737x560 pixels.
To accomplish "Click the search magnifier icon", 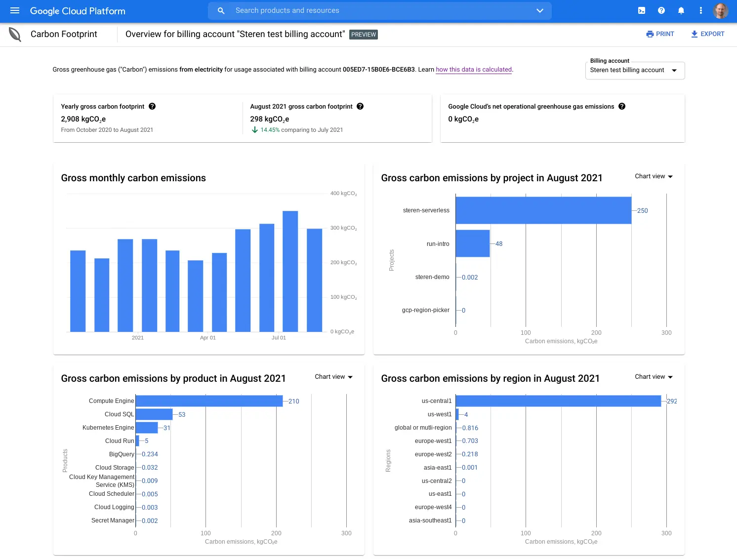I will point(220,10).
